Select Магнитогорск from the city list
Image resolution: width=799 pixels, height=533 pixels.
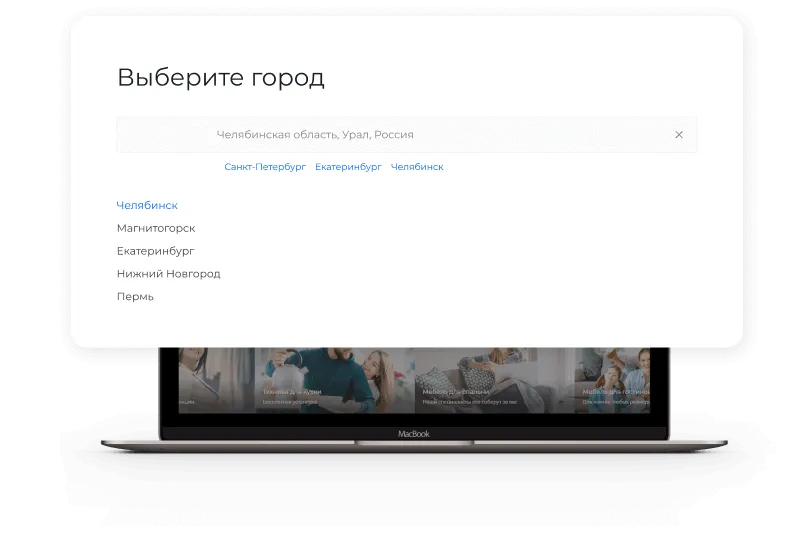pos(156,228)
